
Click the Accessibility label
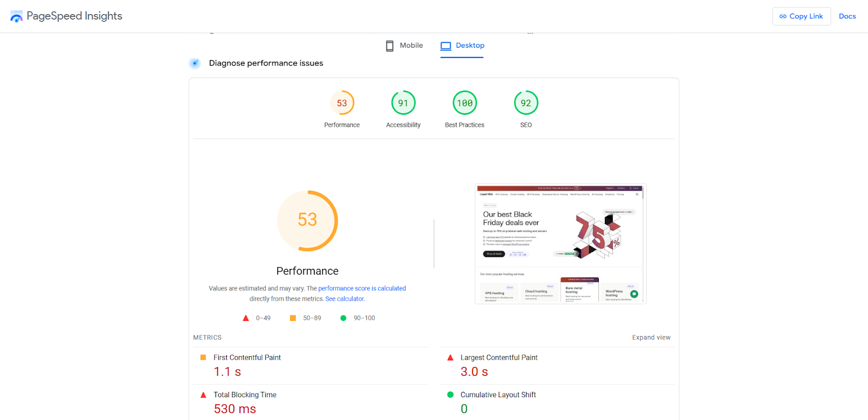point(403,125)
